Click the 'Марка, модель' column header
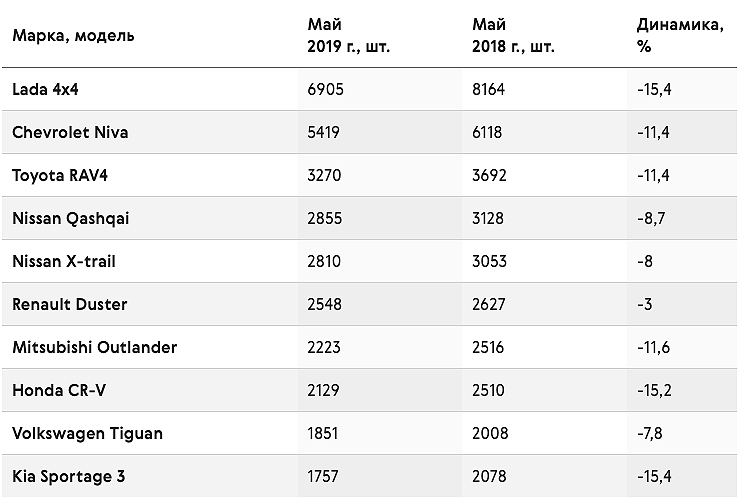 coord(73,35)
